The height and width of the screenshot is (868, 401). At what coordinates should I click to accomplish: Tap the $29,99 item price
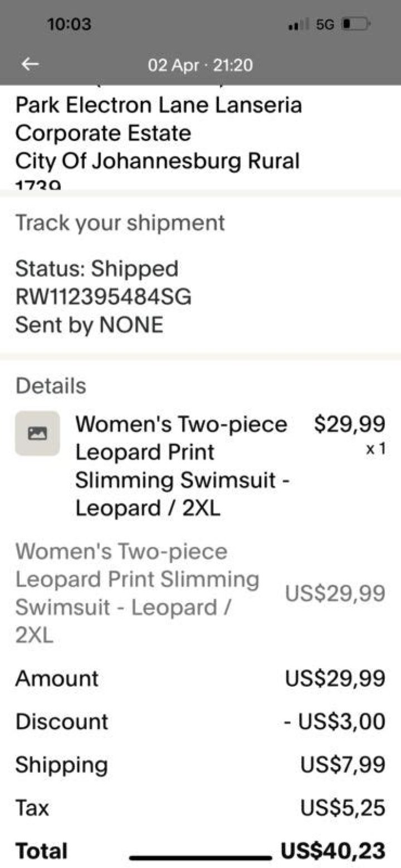pyautogui.click(x=349, y=425)
